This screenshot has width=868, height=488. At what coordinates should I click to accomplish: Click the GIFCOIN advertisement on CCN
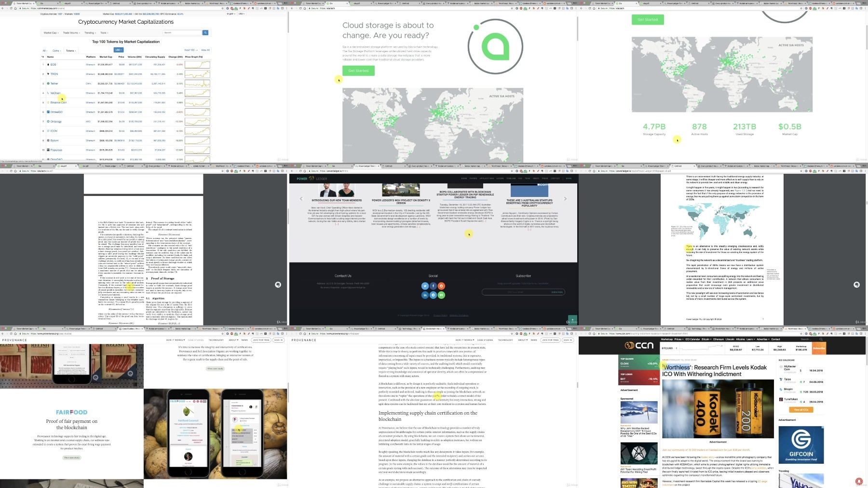tap(801, 444)
